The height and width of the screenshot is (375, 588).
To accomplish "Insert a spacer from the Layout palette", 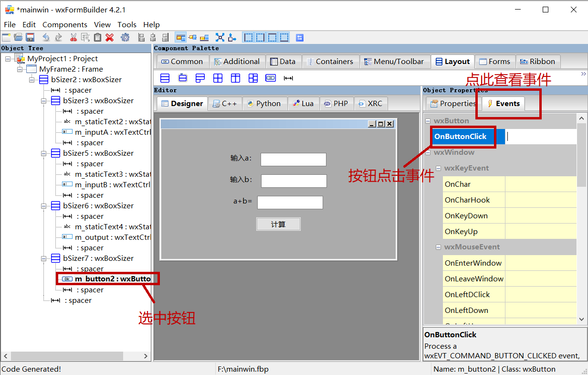I will point(288,77).
